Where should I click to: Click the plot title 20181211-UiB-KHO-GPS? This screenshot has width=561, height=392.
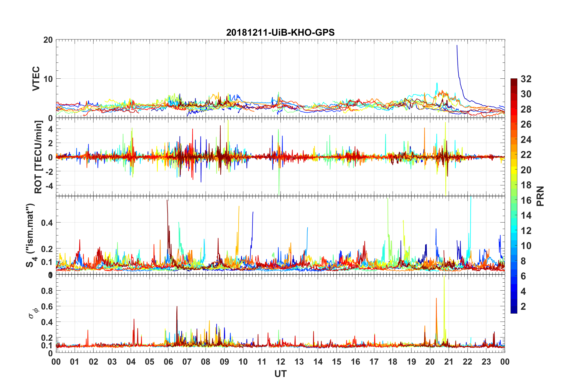pyautogui.click(x=280, y=32)
